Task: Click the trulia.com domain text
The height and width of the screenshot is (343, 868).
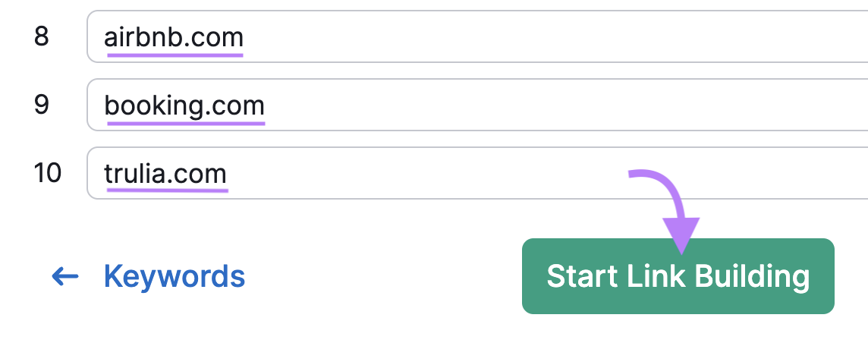Action: [165, 174]
